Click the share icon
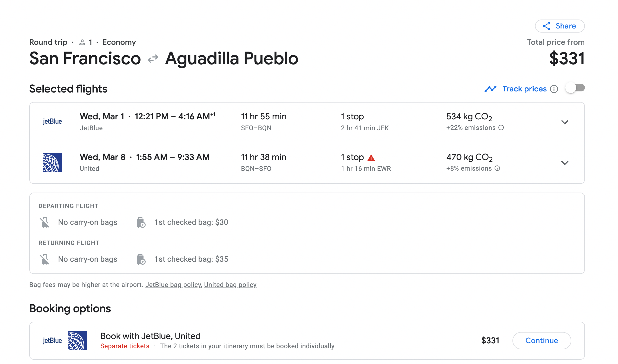Viewport: 618px width, 364px height. click(546, 26)
